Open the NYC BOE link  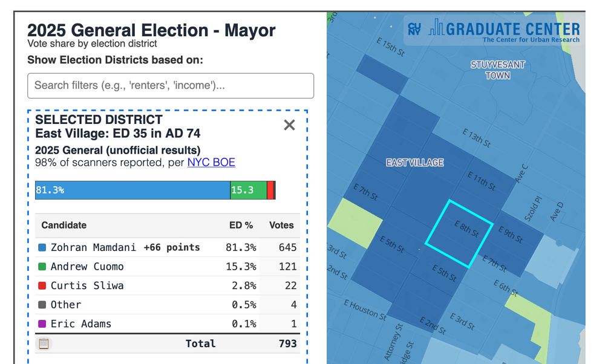point(211,162)
